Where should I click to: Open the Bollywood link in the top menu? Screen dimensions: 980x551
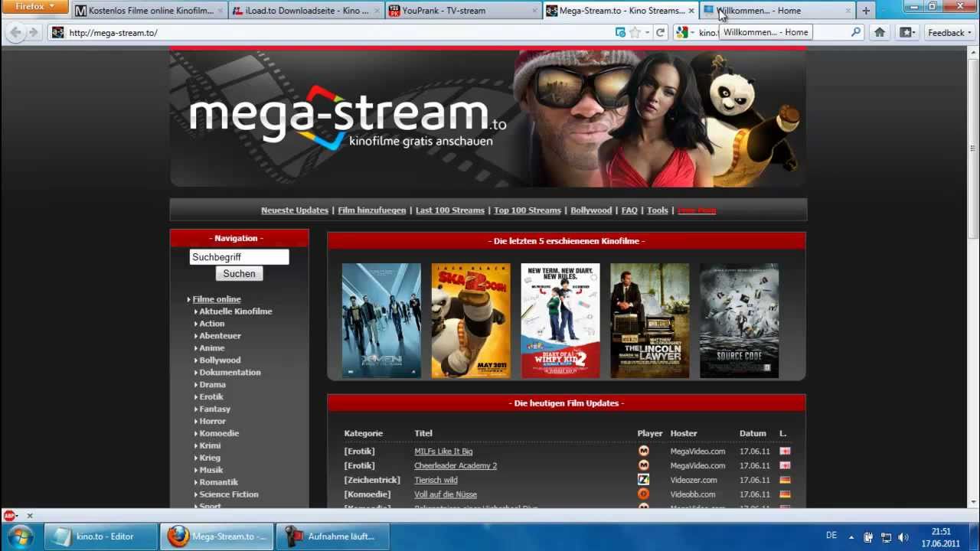pos(591,210)
